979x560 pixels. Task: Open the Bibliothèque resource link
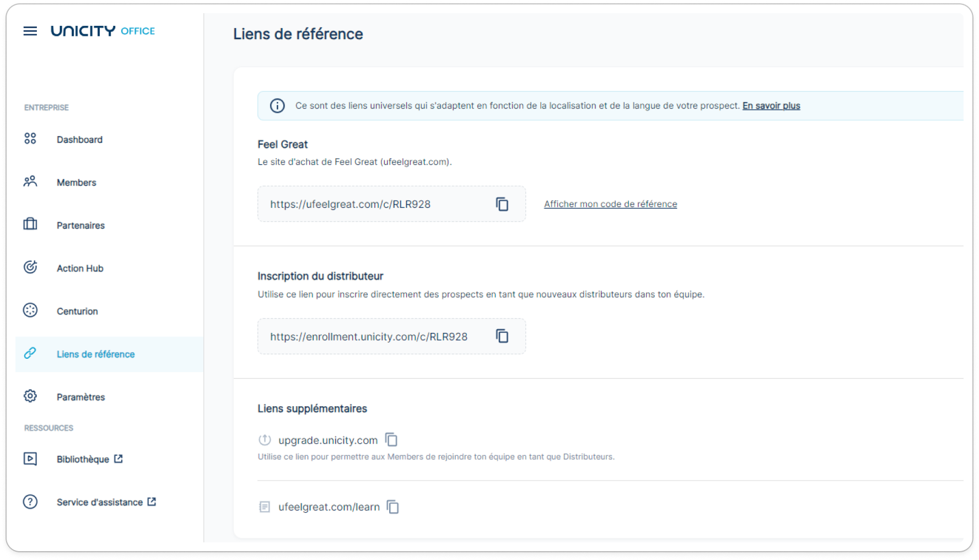coord(109,459)
